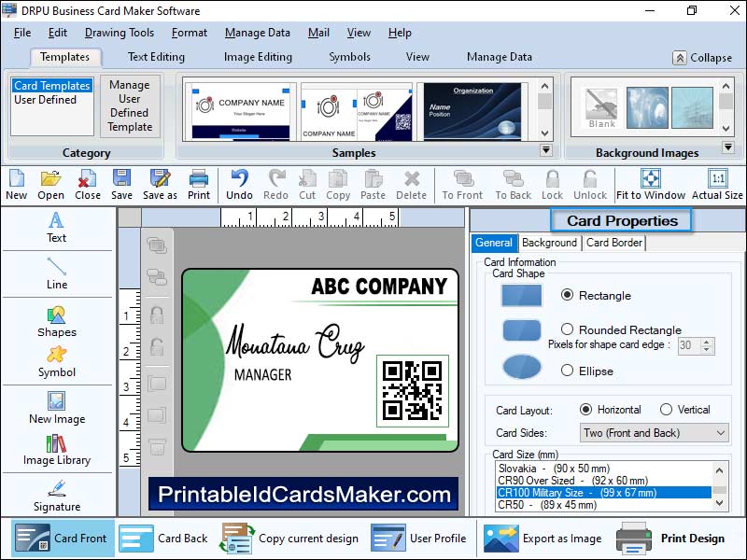Click Fit to Window icon
747x560 pixels.
(x=651, y=184)
